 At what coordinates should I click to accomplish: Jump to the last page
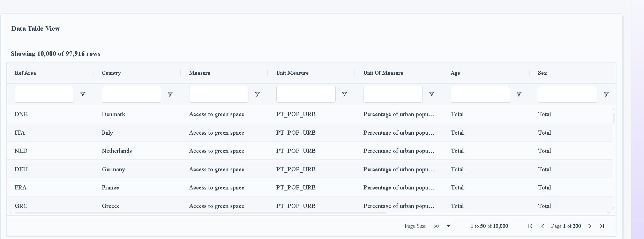click(602, 226)
